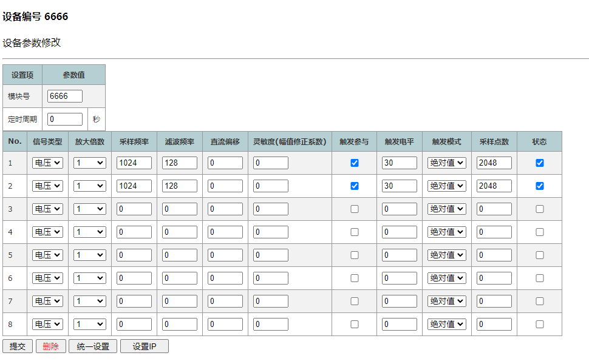Open 触发模式 dropdown in row 4

446,232
